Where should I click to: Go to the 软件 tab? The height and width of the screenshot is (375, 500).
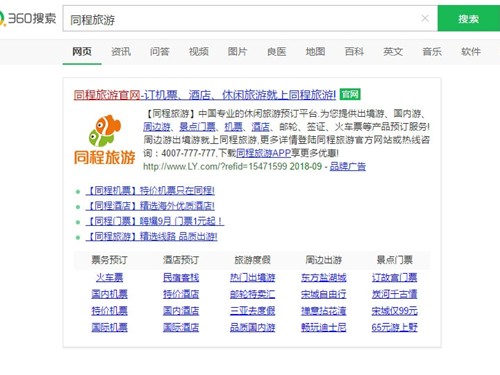pos(471,52)
